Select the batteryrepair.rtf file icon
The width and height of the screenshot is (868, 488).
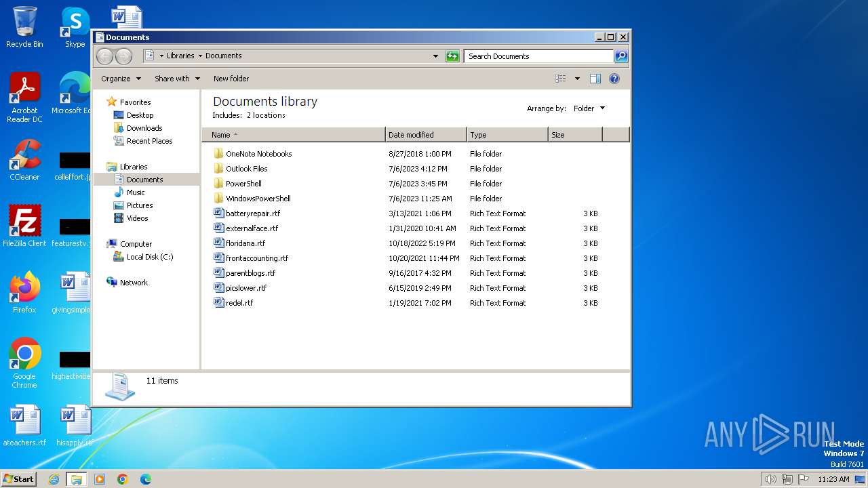(x=218, y=213)
